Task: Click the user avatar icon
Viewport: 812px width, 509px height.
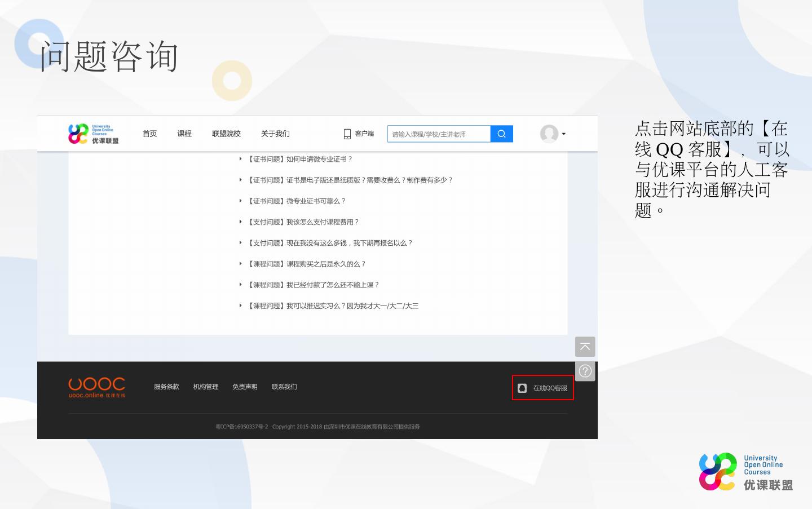Action: 549,134
